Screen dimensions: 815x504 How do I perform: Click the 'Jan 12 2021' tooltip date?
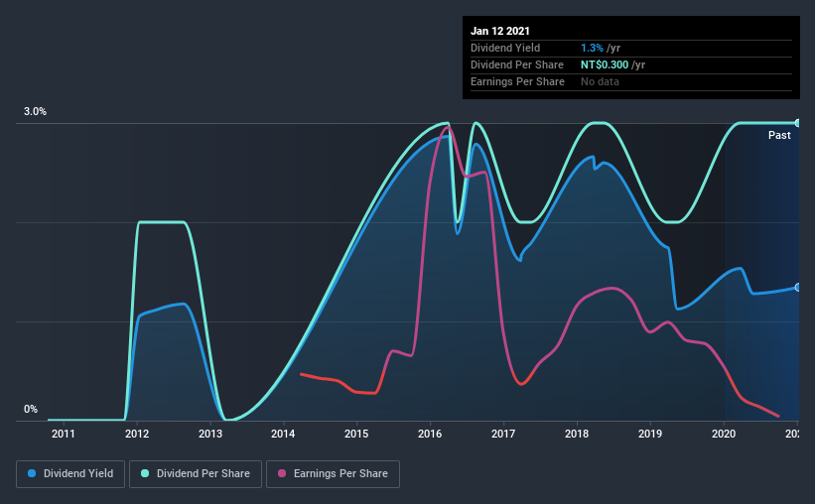coord(500,31)
